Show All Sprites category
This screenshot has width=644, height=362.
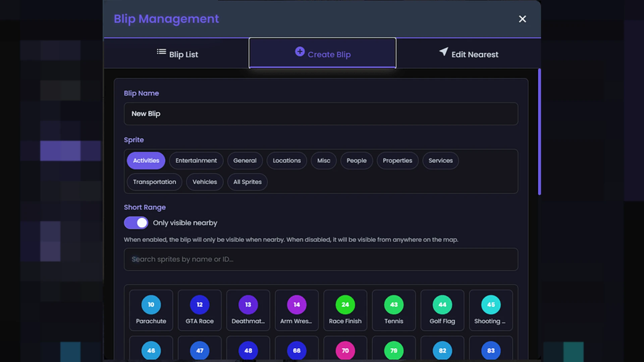coord(247,182)
